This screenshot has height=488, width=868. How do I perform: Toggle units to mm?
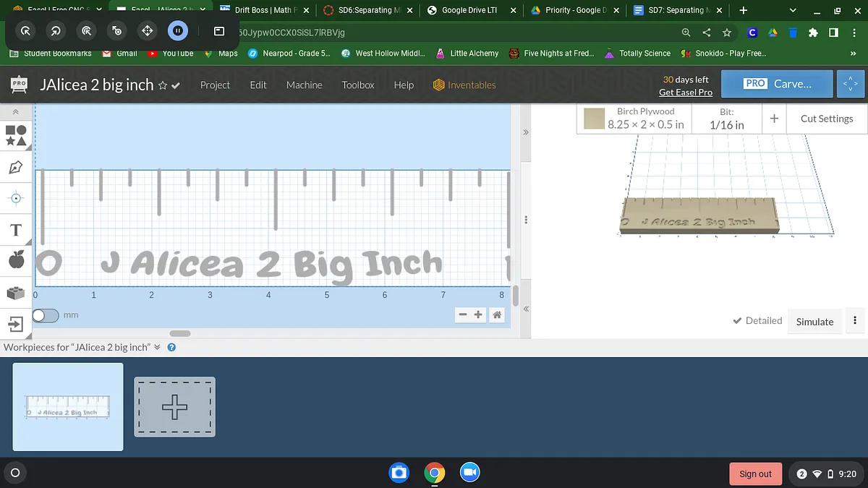coord(45,315)
